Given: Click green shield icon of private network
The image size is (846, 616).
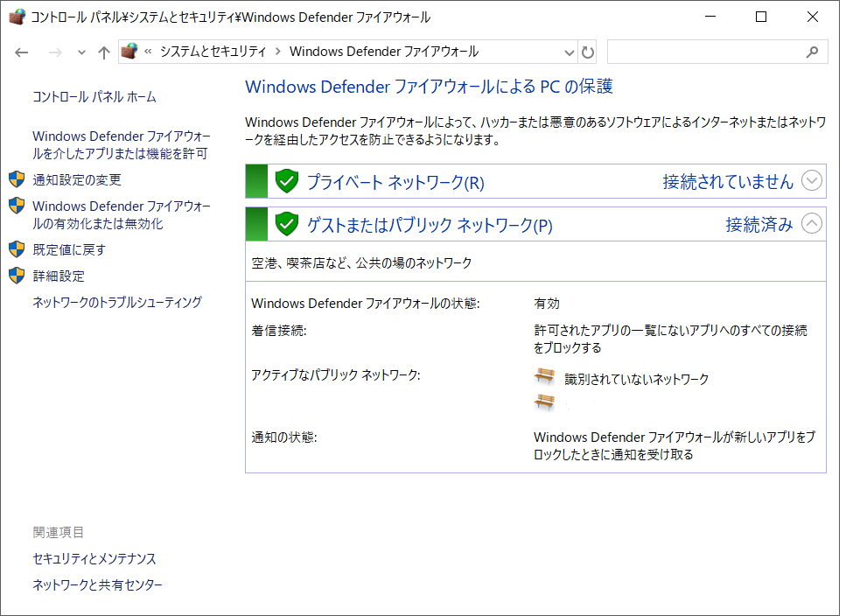Looking at the screenshot, I should click(286, 181).
